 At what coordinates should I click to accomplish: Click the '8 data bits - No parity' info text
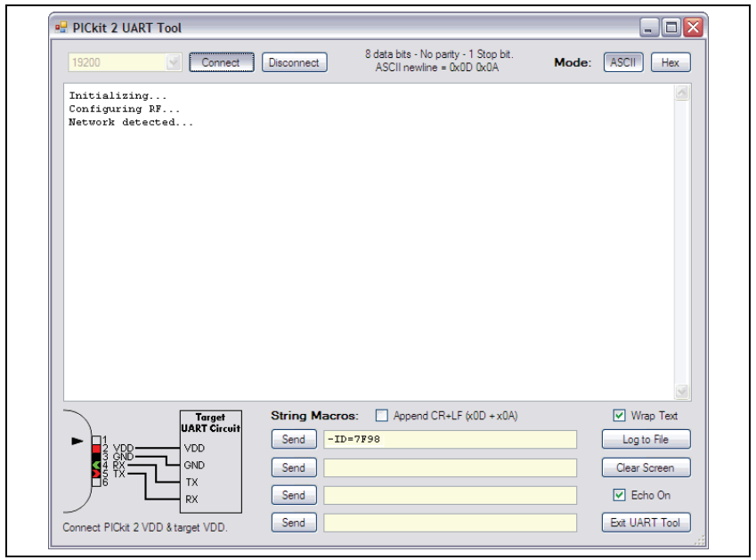point(439,54)
